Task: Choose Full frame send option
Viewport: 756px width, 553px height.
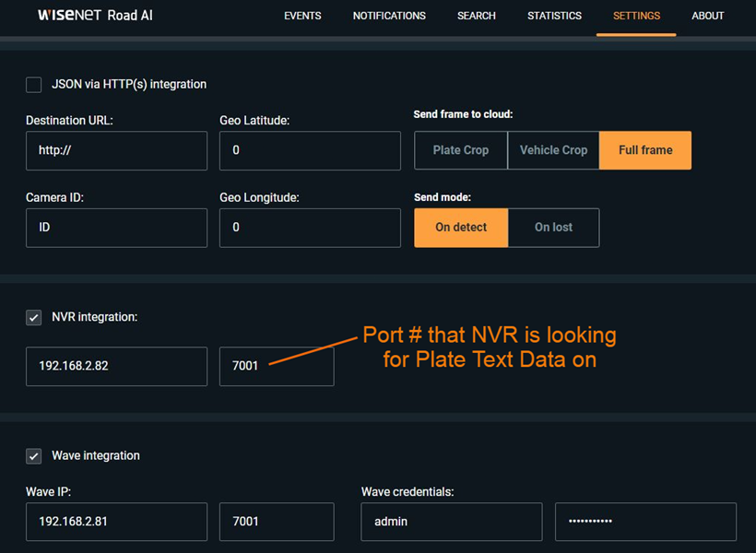Action: coord(645,150)
